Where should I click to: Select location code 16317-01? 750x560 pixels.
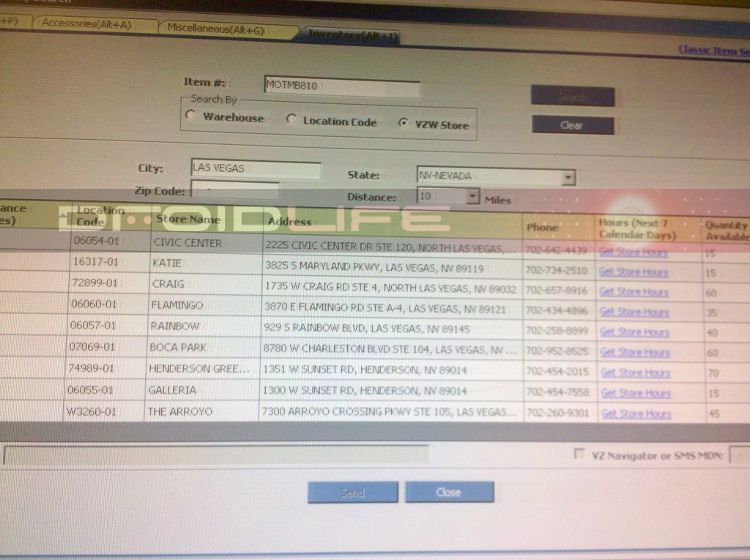(95, 261)
